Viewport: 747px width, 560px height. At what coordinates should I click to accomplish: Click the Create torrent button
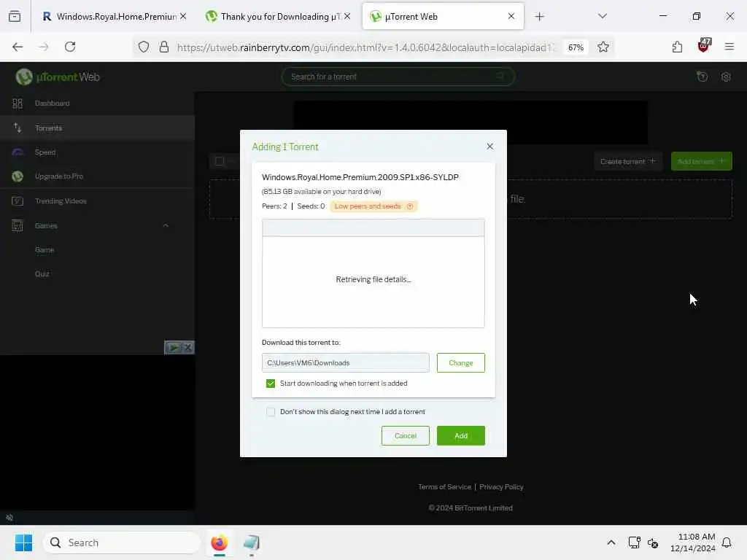click(628, 161)
